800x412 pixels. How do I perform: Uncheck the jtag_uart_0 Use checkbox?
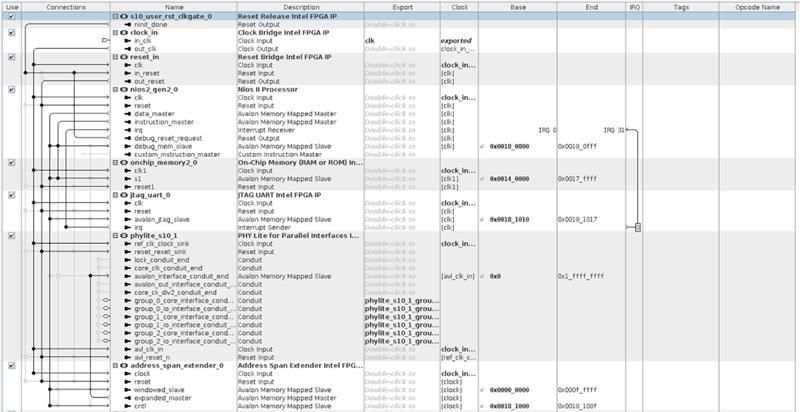(12, 195)
